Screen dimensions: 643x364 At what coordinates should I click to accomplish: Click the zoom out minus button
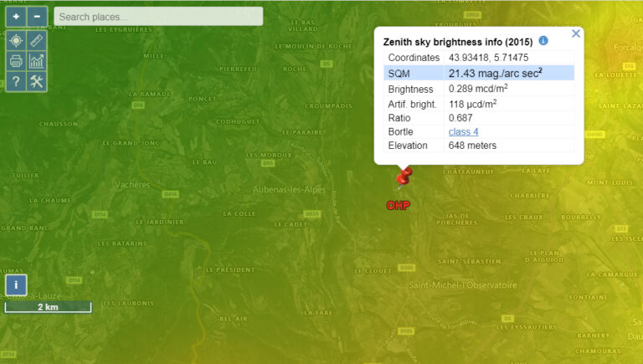point(37,16)
